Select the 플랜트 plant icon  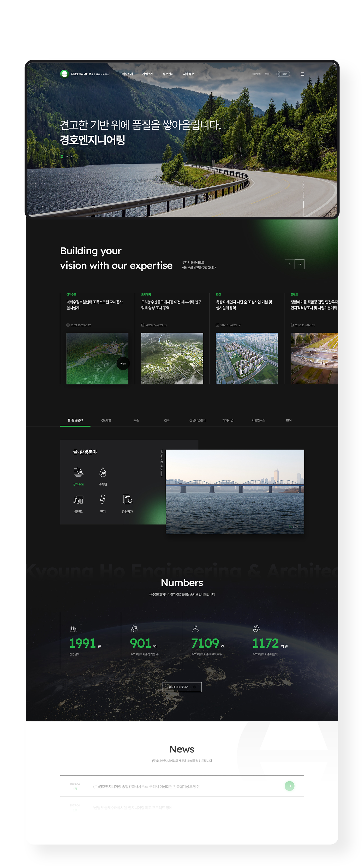(x=79, y=499)
